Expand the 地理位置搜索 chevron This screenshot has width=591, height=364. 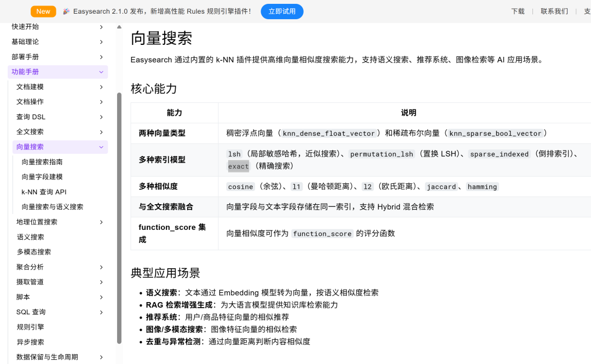click(x=101, y=222)
